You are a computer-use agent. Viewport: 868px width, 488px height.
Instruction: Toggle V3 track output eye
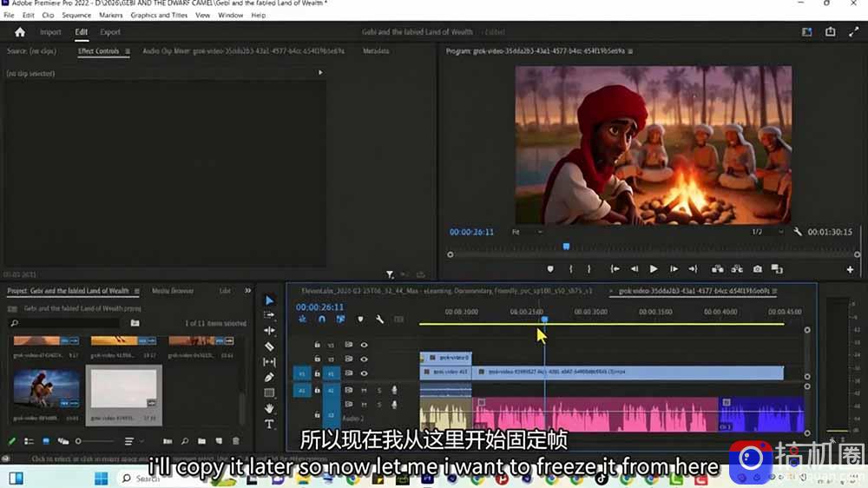point(364,345)
